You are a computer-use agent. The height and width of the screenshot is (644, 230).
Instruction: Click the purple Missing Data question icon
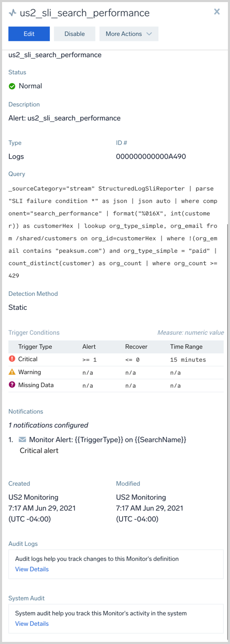[12, 385]
